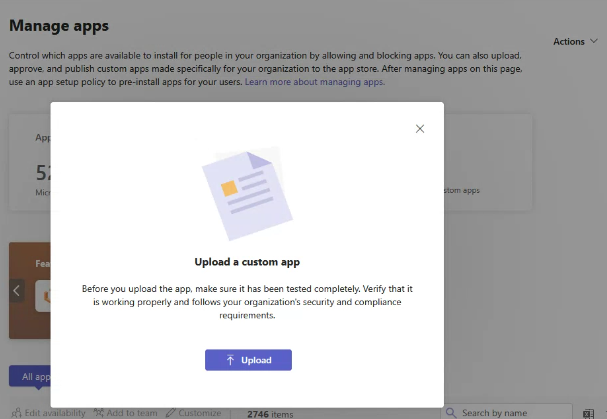Open Learn more about managing apps link
Viewport: 607px width, 419px height.
(314, 82)
